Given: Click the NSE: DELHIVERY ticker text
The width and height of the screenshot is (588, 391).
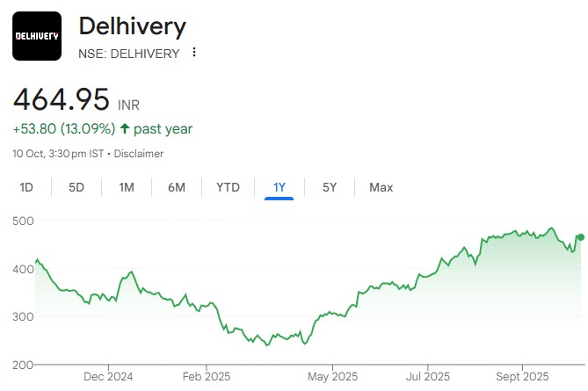Looking at the screenshot, I should click(129, 54).
